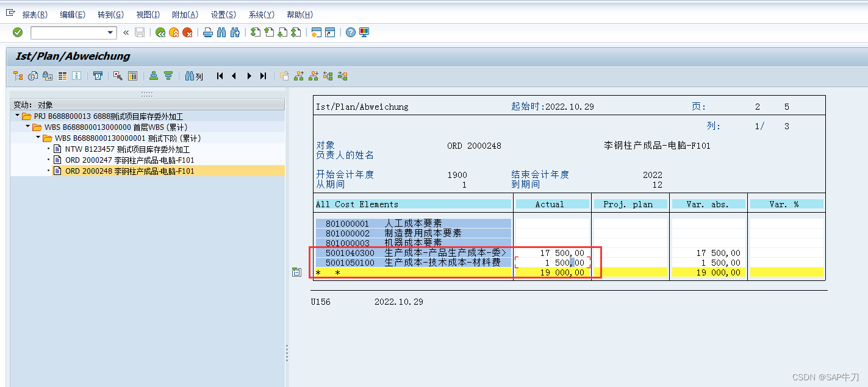The image size is (868, 387).
Task: Collapse the WBS B6888000130000001 测试下阶 node
Action: tap(38, 138)
